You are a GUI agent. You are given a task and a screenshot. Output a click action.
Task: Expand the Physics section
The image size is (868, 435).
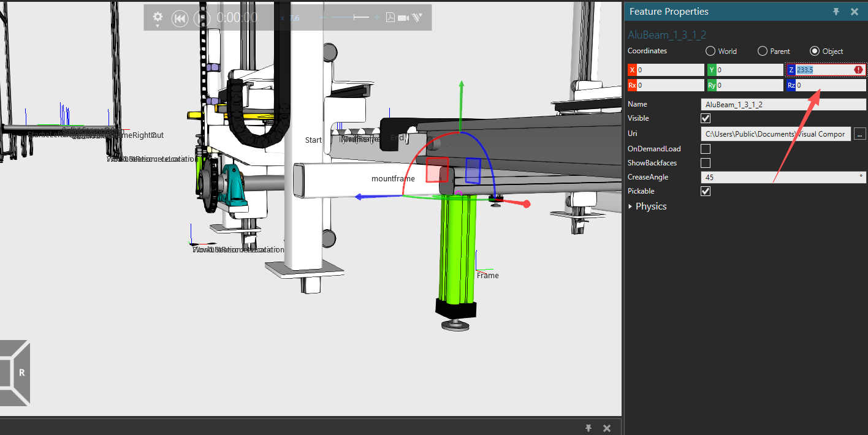click(631, 206)
